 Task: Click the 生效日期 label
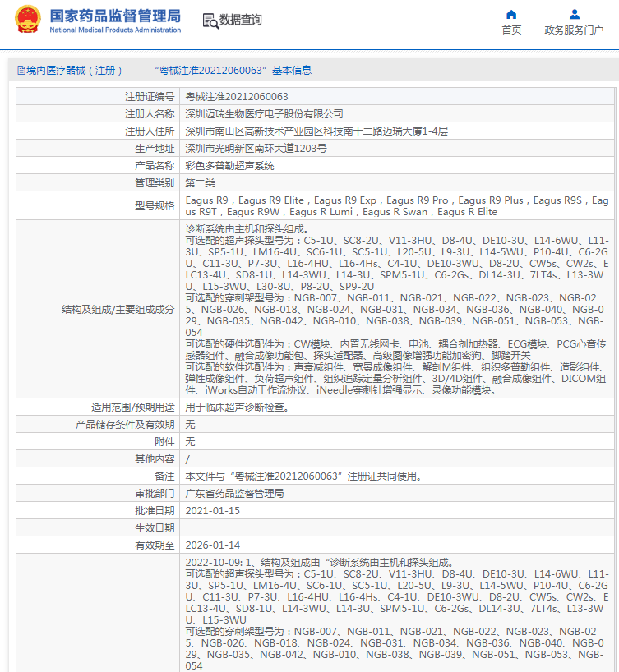coord(155,528)
